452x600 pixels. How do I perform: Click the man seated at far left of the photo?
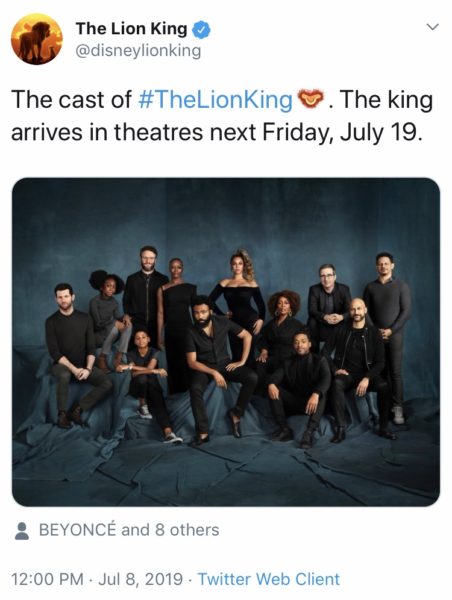(x=75, y=354)
